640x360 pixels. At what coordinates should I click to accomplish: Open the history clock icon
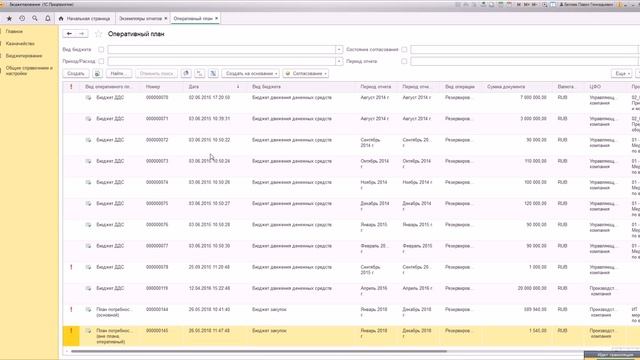pos(22,18)
